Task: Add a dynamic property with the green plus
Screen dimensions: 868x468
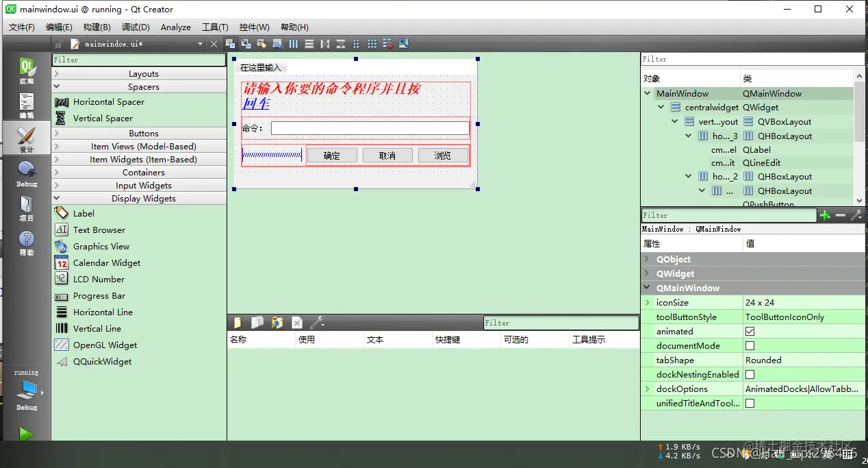Action: [x=825, y=215]
